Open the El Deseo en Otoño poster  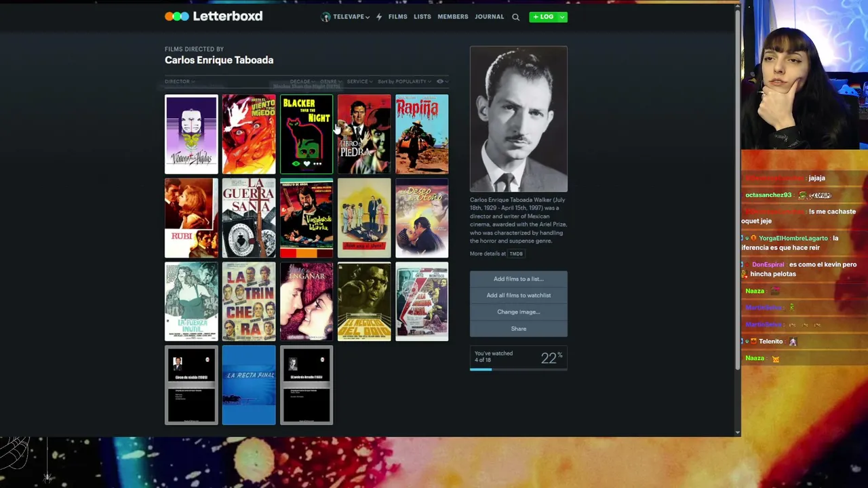tap(422, 218)
